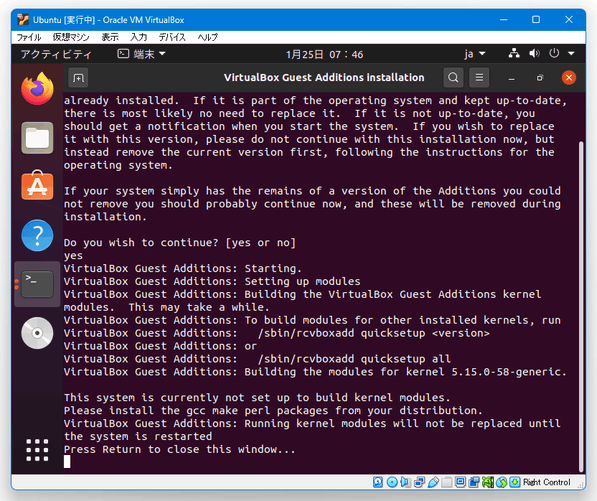Click the new tab button in terminal header
The width and height of the screenshot is (597, 501).
coord(78,78)
